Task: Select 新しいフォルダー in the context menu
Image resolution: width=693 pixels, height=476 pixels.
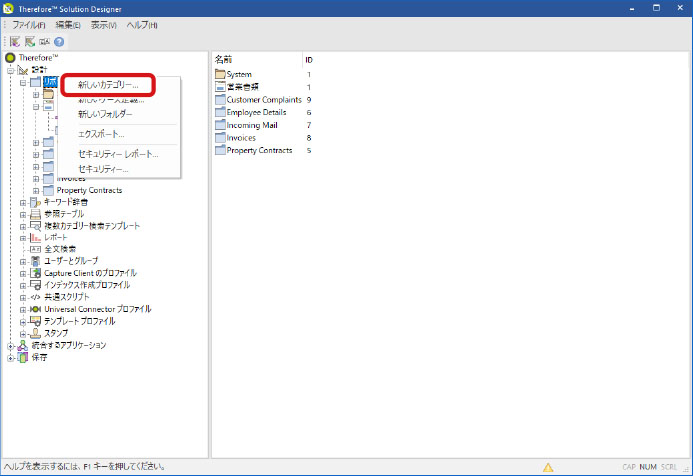Action: point(104,114)
